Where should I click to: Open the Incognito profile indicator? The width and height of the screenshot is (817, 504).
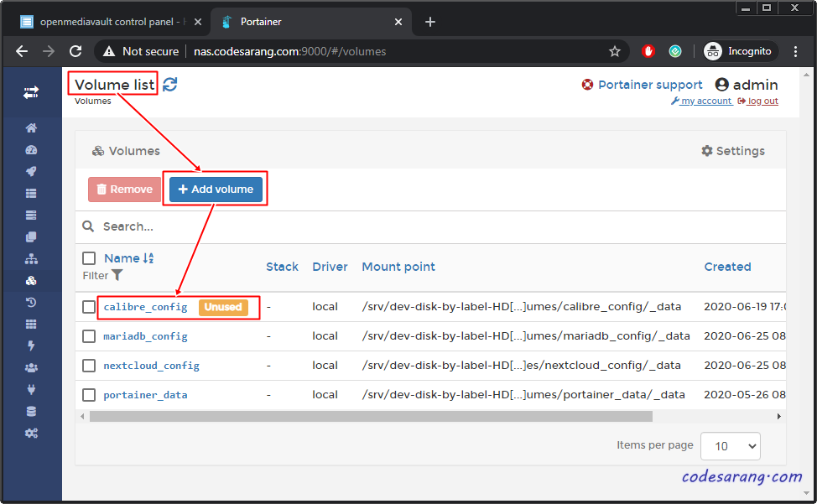point(740,51)
